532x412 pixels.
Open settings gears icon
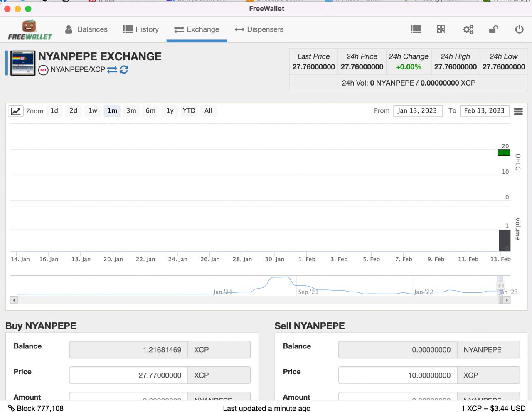[468, 29]
